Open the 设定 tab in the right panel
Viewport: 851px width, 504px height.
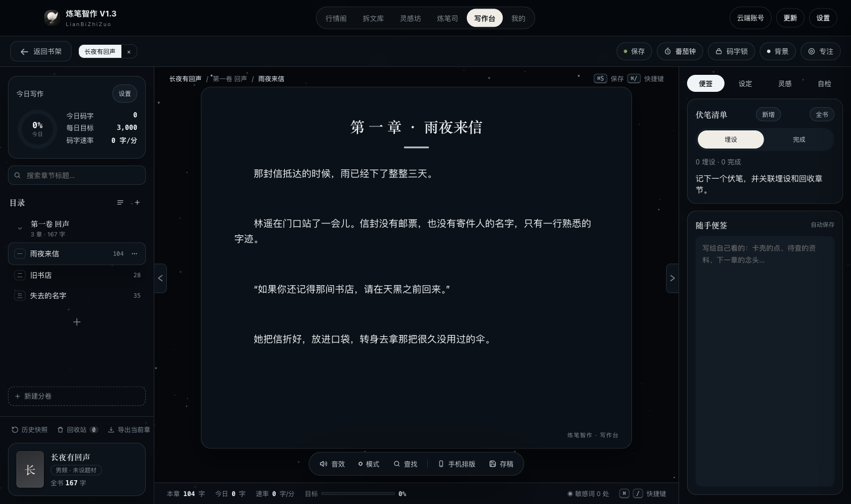click(x=745, y=83)
